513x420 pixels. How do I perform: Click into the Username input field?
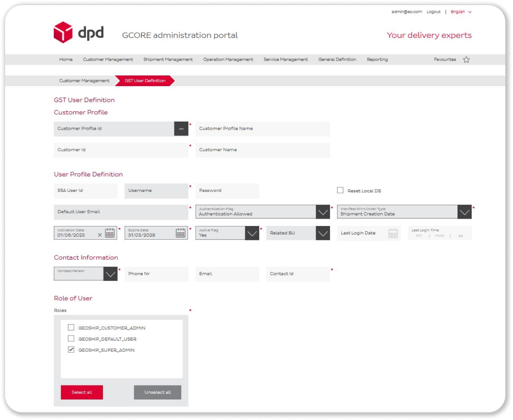click(x=156, y=191)
